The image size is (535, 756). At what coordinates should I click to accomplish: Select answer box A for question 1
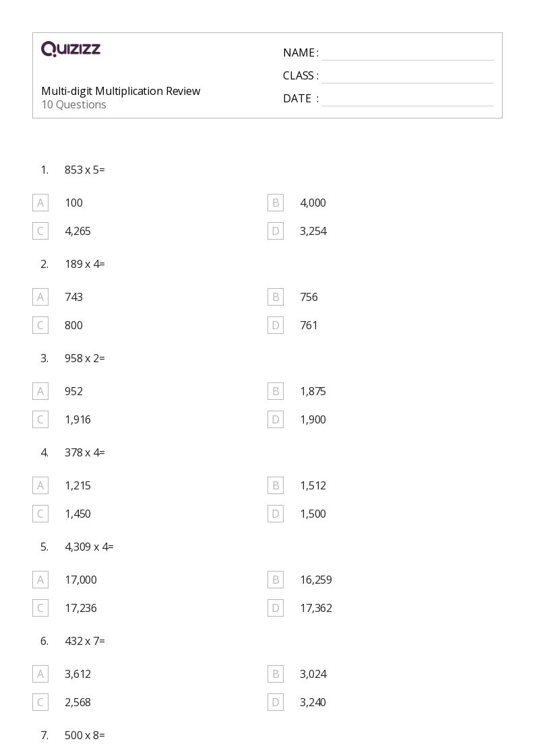pyautogui.click(x=40, y=203)
